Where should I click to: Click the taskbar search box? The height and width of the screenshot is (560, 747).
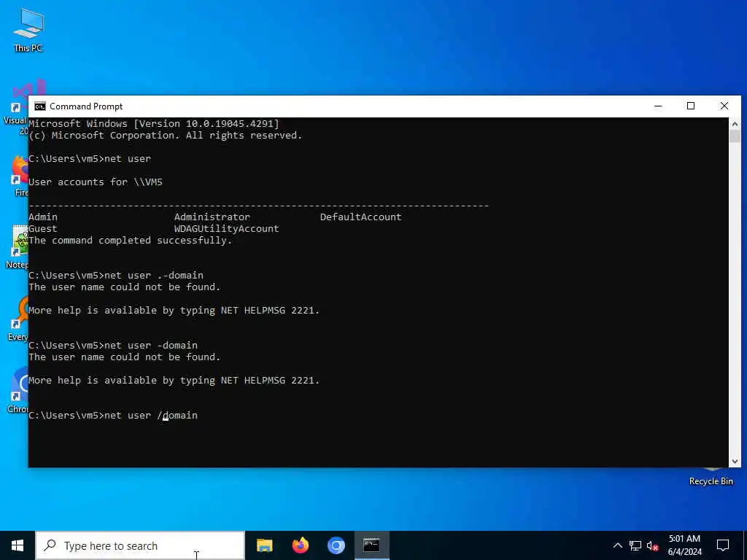tap(140, 545)
